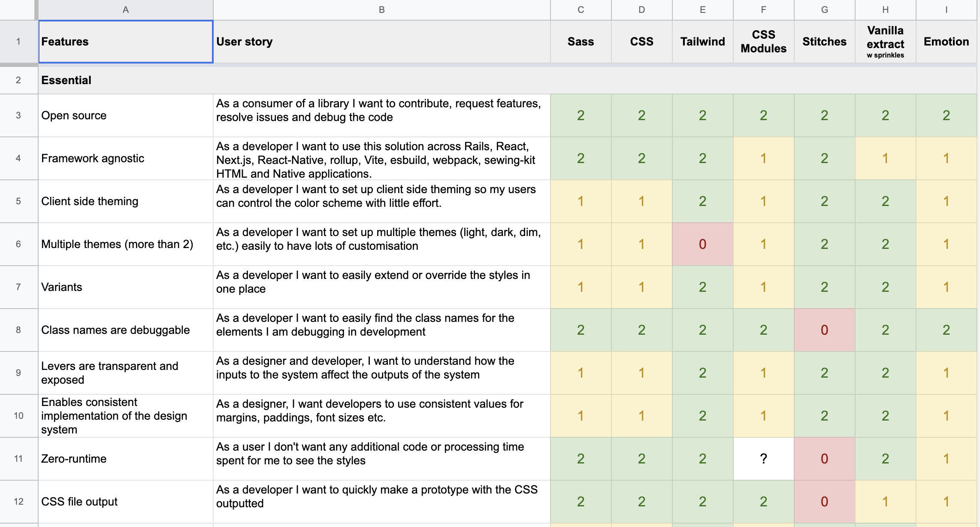Click the Emotion column title cell
The width and height of the screenshot is (980, 527).
pyautogui.click(x=947, y=42)
